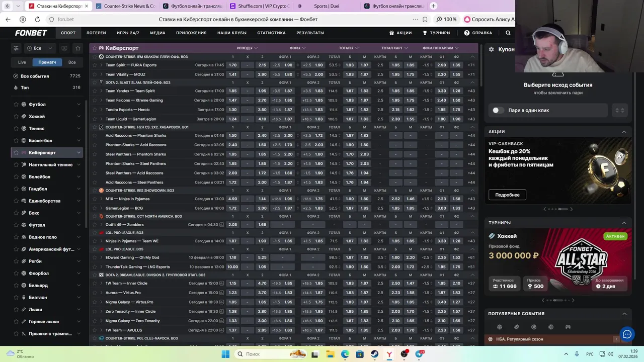The image size is (644, 362).
Task: Open Тоталы column dropdown
Action: 349,48
